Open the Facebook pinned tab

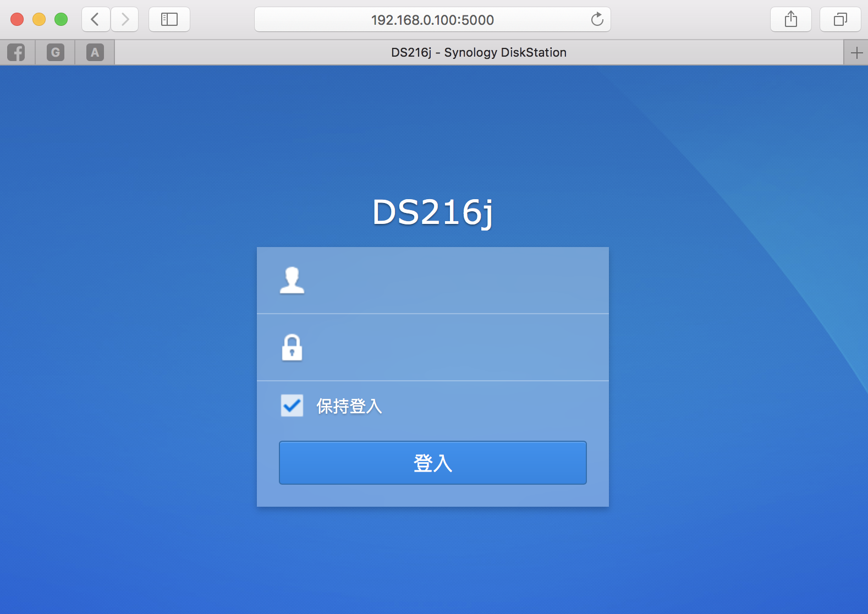[17, 52]
